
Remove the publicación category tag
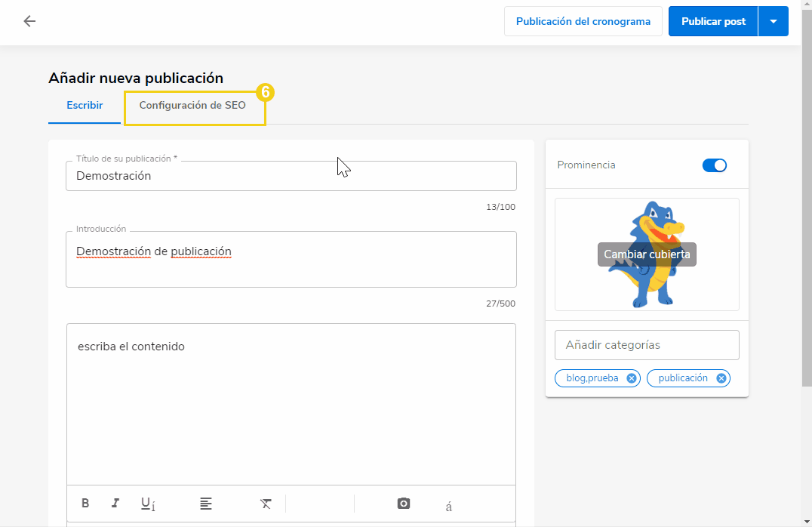point(721,378)
